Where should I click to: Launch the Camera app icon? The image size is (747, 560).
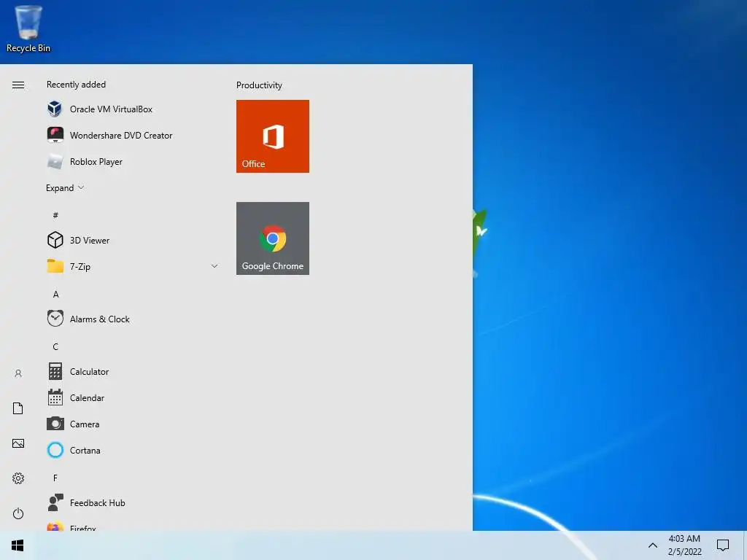pos(55,424)
